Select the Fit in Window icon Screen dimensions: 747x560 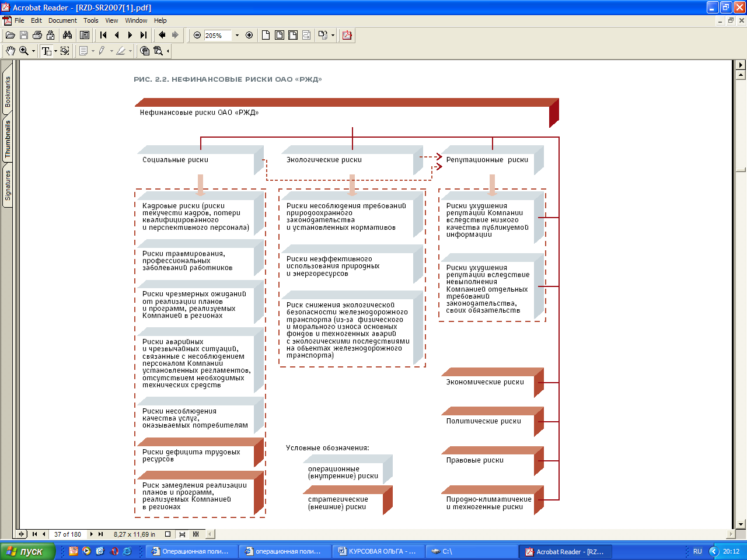click(279, 35)
